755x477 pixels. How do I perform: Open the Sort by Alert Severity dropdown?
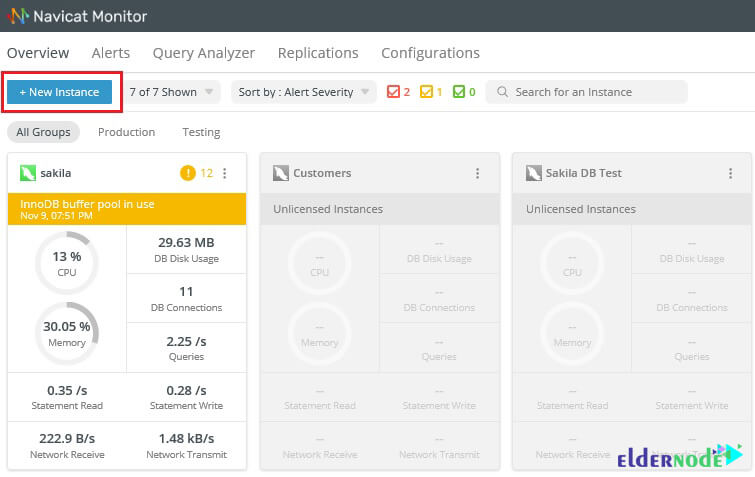click(304, 92)
